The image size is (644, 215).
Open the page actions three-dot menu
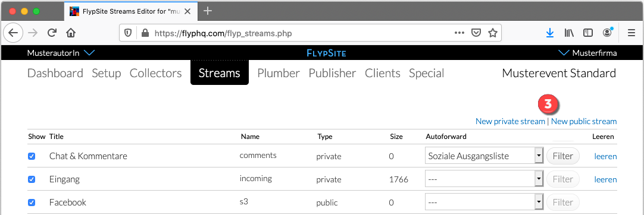459,33
